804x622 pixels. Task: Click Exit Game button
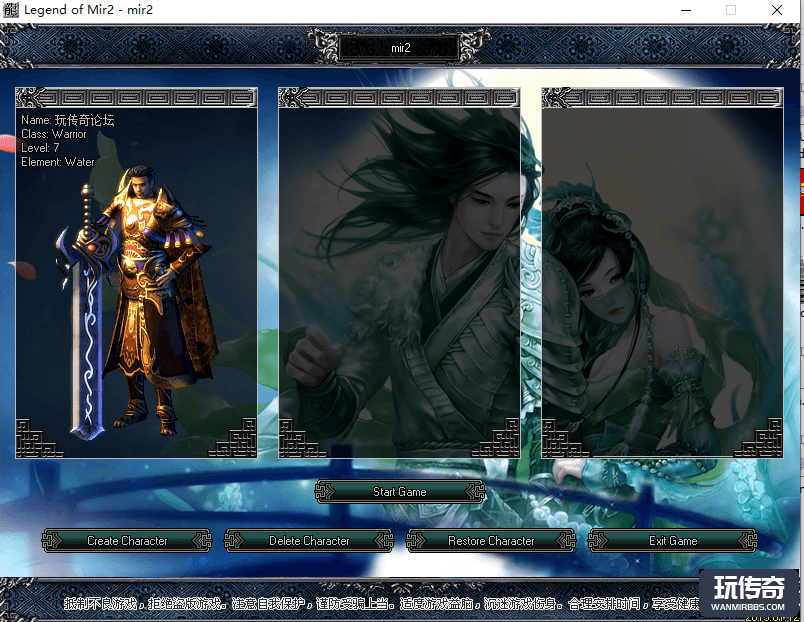pos(673,540)
